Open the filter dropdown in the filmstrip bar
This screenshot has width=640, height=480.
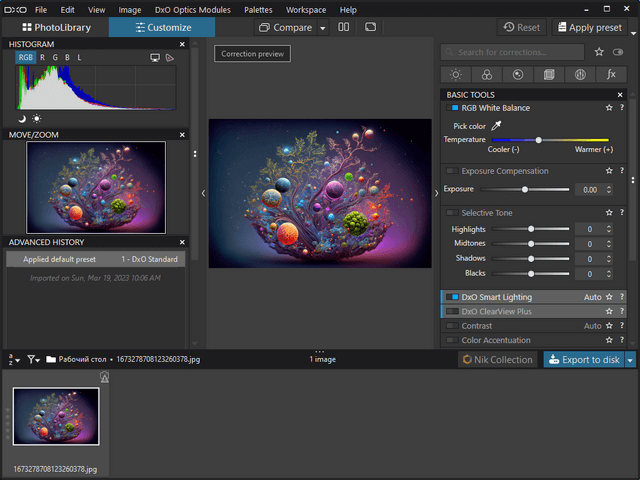click(35, 359)
